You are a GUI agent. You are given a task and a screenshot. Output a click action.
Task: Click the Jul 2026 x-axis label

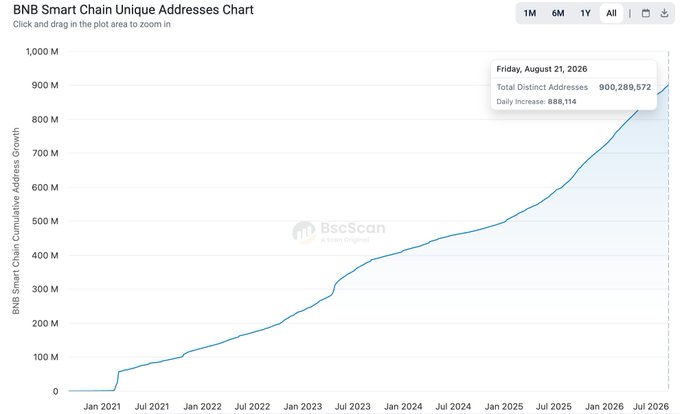[651, 407]
